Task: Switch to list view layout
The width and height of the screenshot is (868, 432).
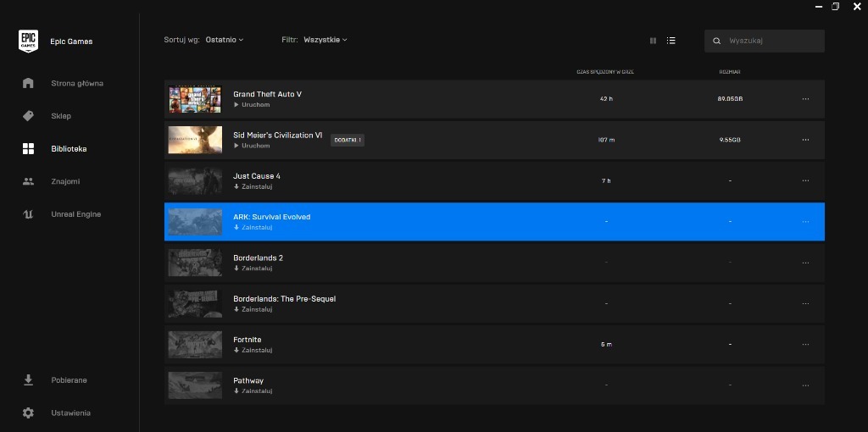Action: 671,41
